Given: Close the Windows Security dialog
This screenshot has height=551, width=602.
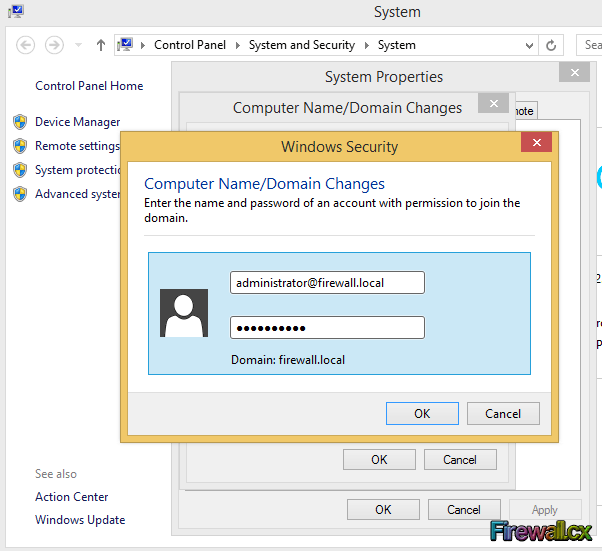Looking at the screenshot, I should (536, 142).
